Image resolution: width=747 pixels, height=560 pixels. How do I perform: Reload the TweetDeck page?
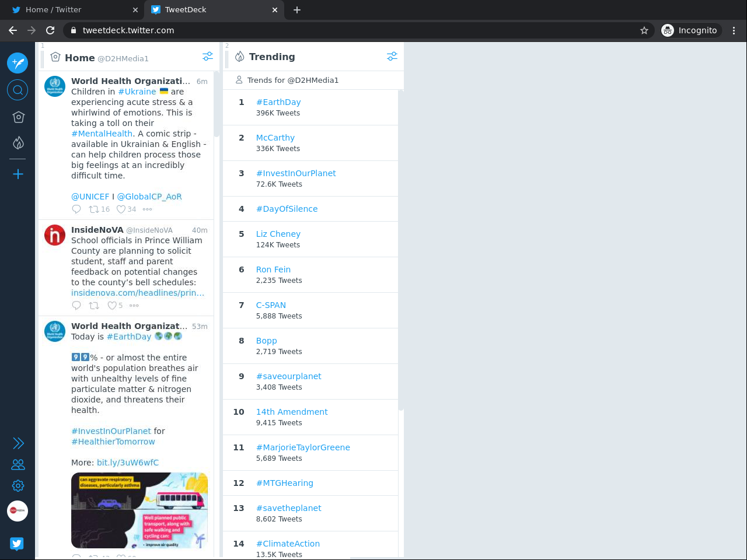pyautogui.click(x=50, y=30)
